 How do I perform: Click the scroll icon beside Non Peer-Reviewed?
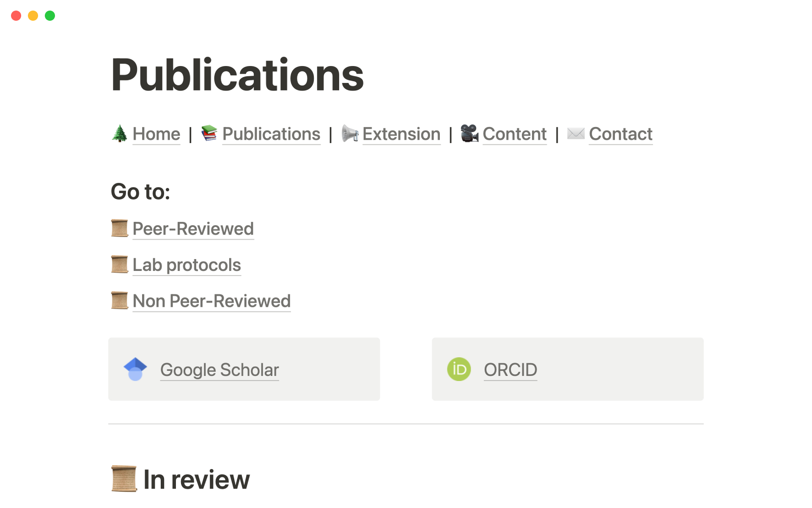click(120, 301)
